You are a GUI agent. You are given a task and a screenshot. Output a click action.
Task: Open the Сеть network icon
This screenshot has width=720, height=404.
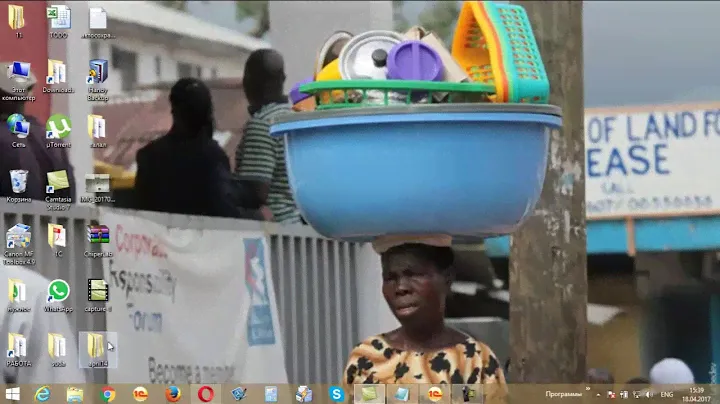click(x=18, y=127)
